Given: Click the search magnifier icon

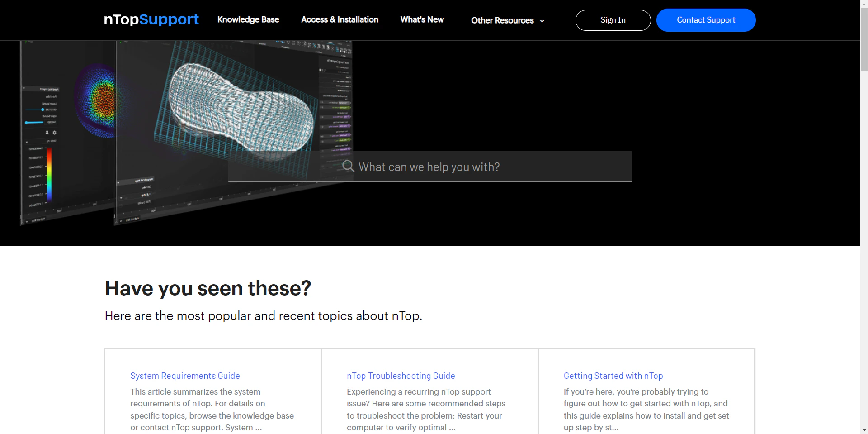Looking at the screenshot, I should point(348,166).
